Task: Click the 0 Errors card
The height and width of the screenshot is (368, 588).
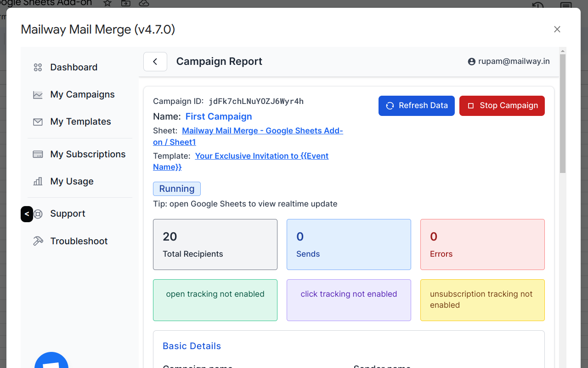Action: [482, 244]
